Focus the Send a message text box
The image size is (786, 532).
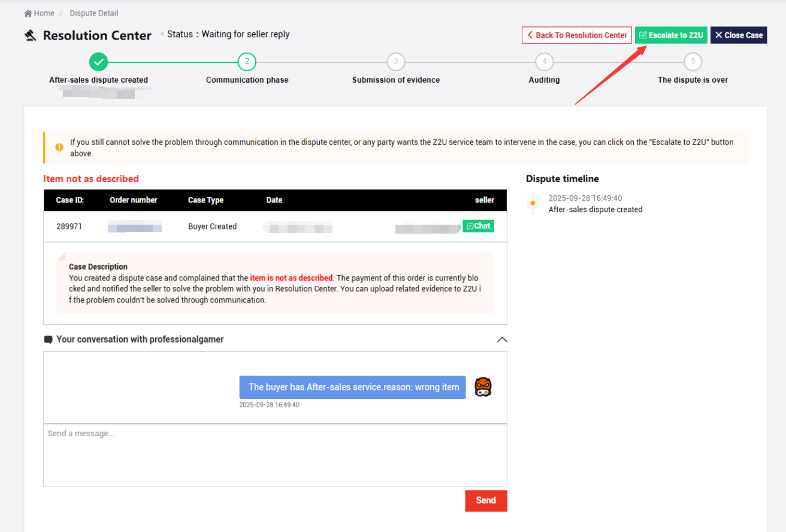tap(275, 455)
